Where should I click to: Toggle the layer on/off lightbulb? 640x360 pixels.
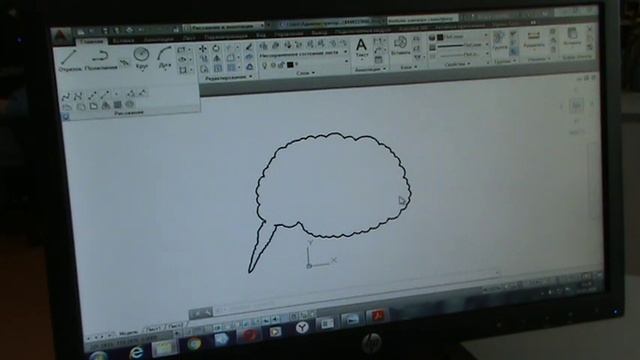click(x=265, y=65)
